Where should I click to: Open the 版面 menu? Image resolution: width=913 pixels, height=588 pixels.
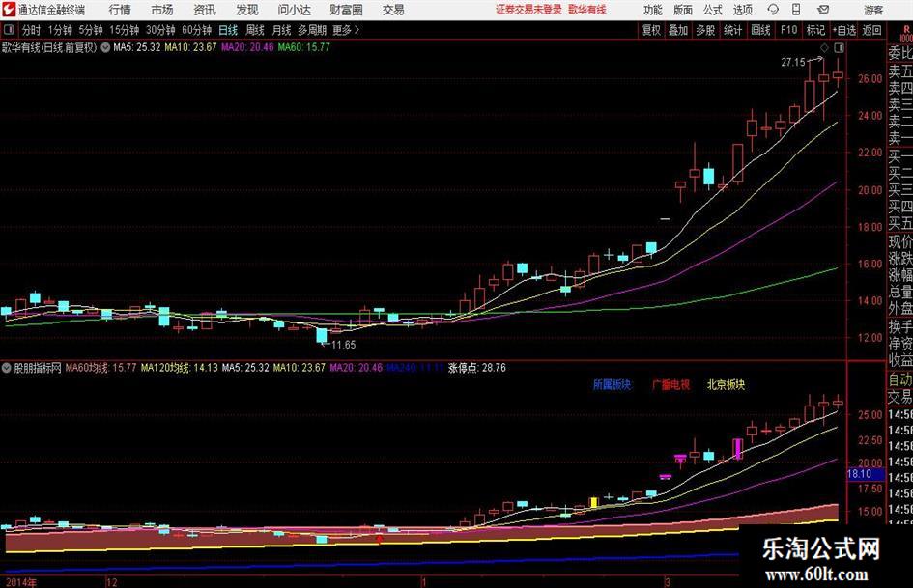pyautogui.click(x=682, y=10)
